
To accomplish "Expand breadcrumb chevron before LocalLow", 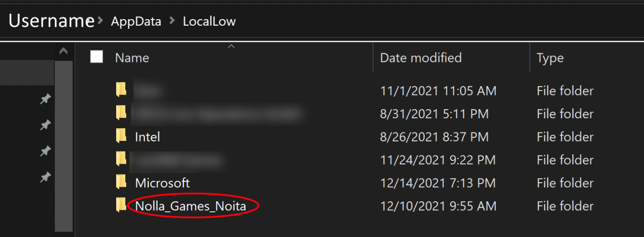I will point(173,22).
